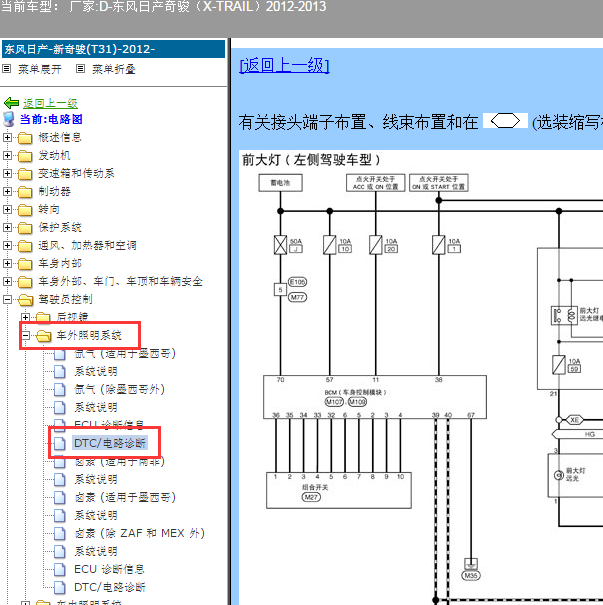This screenshot has width=603, height=605.
Task: Expand the 转向 tree node
Action: coord(7,210)
